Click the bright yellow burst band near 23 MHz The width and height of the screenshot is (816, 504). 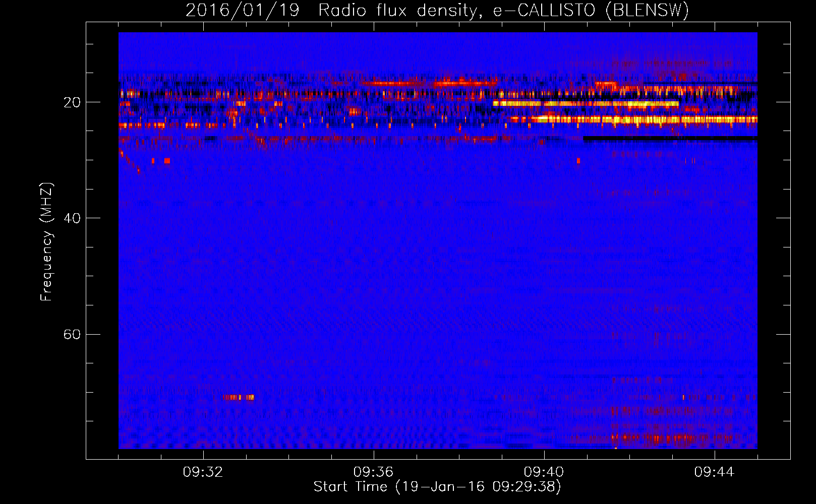634,119
